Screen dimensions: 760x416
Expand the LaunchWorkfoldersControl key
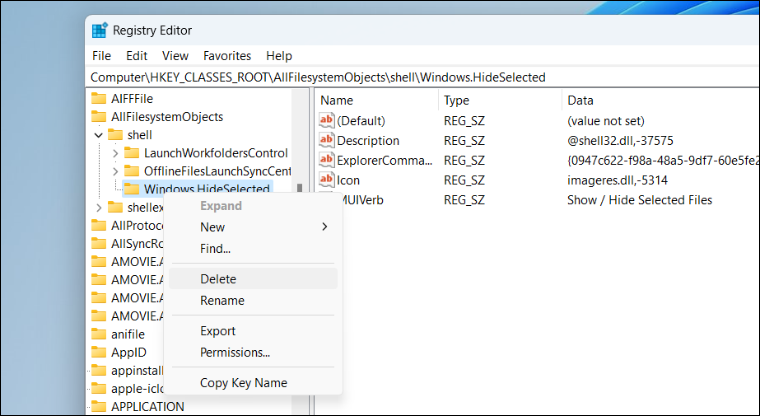[x=115, y=153]
